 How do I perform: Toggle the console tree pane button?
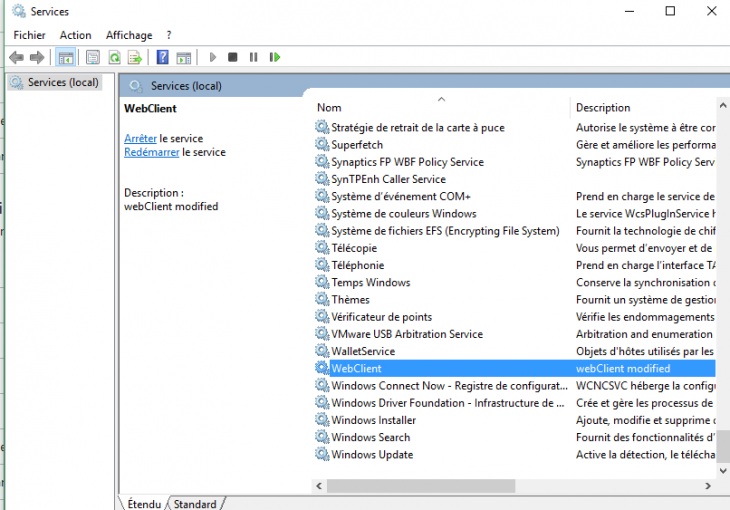65,58
